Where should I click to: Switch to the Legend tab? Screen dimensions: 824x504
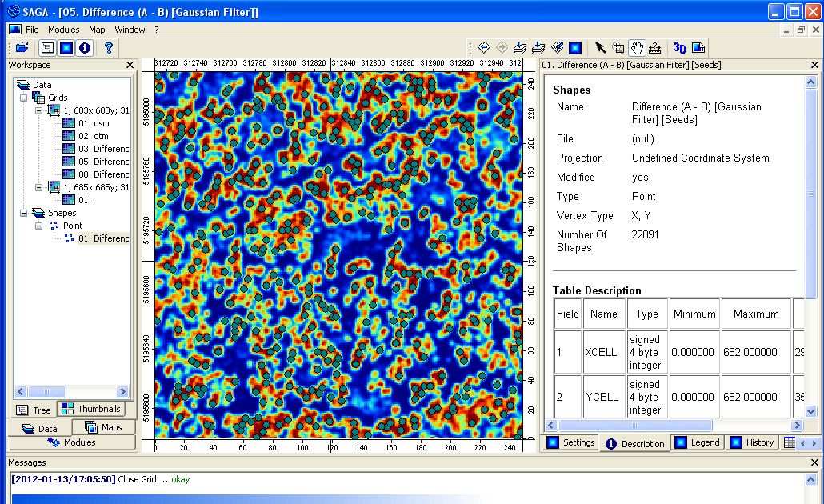698,442
